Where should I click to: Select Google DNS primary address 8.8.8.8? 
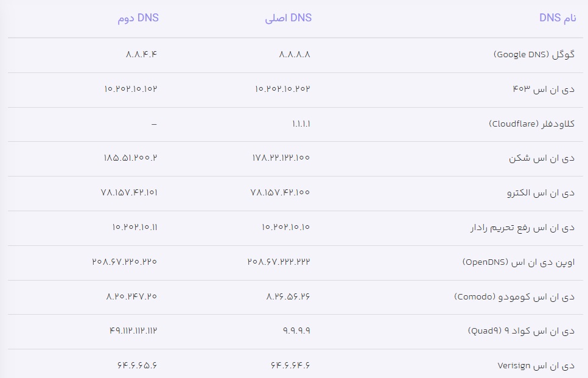tap(295, 54)
